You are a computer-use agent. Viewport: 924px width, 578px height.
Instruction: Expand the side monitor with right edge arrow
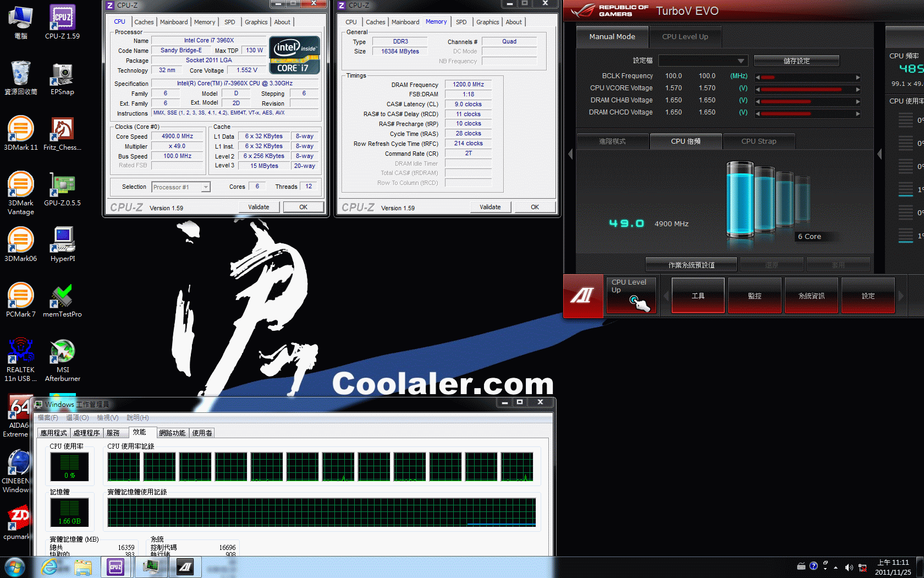879,155
